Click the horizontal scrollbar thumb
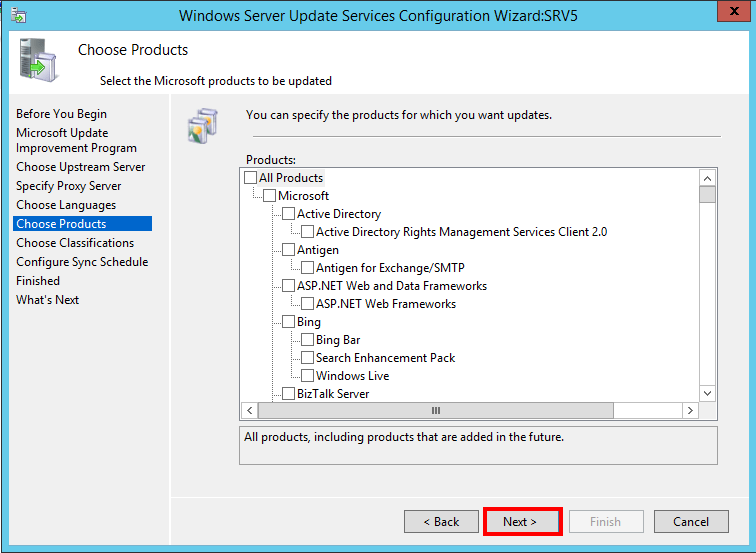This screenshot has height=553, width=756. (x=436, y=410)
